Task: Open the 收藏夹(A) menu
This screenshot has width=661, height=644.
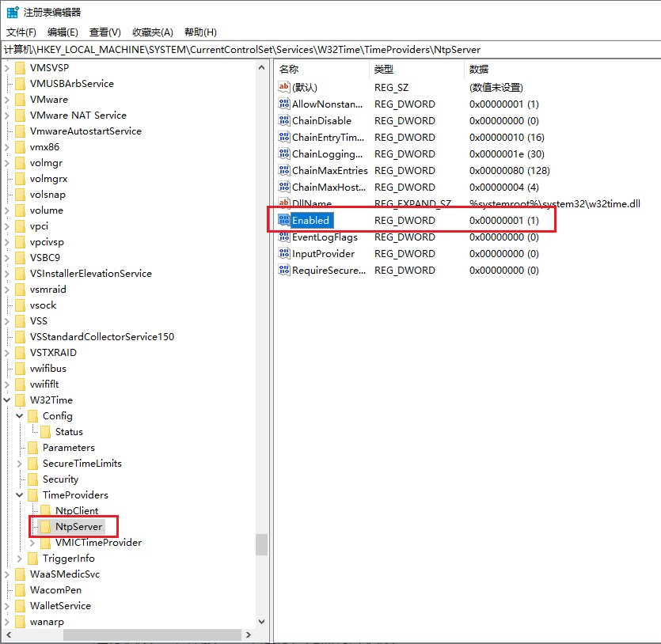Action: (153, 32)
